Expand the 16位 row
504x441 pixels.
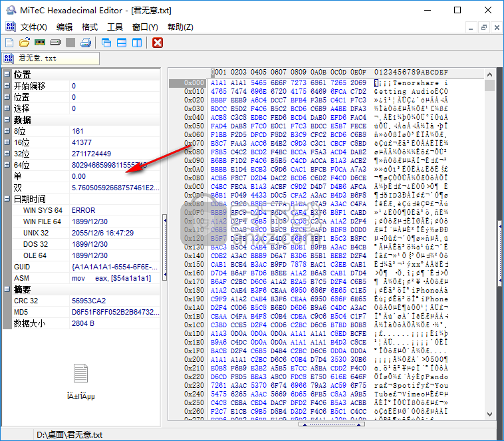[x=7, y=142]
